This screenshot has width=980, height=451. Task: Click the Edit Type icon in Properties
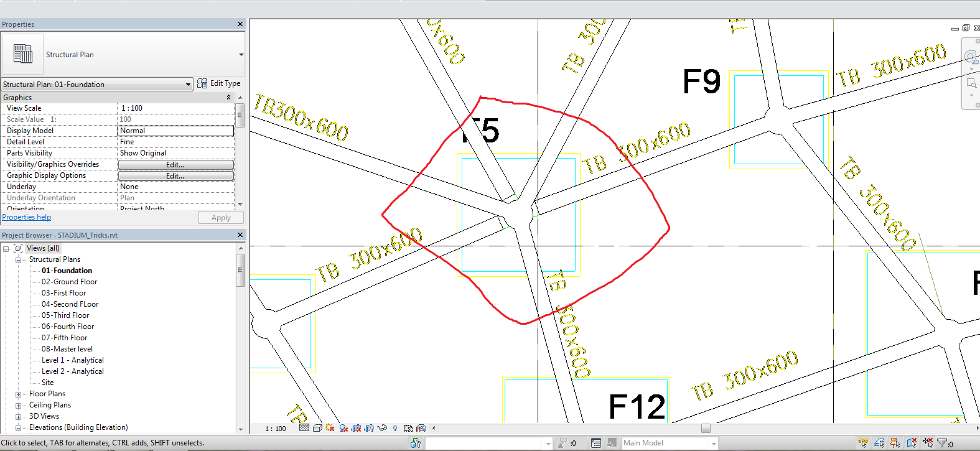click(x=202, y=83)
